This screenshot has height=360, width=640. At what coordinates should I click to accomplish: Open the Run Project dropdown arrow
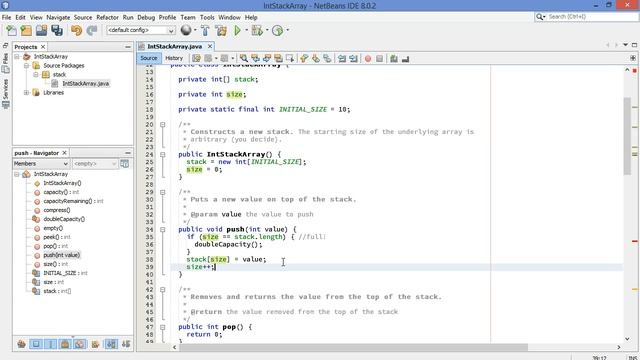click(x=246, y=30)
